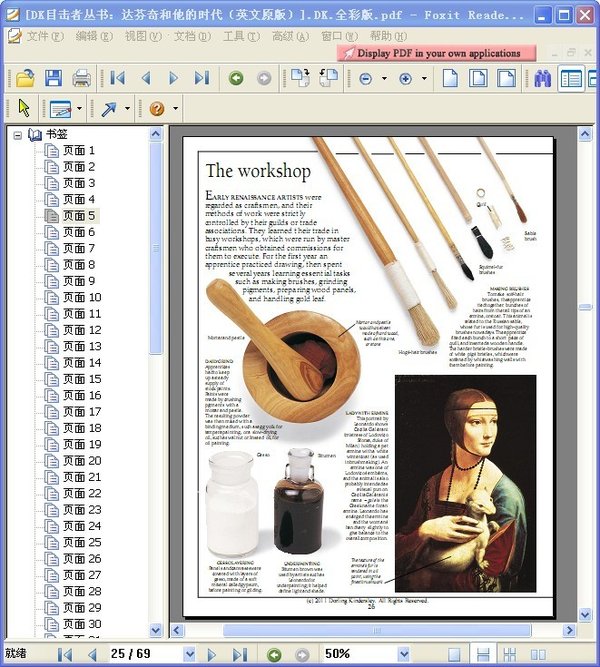This screenshot has width=600, height=667.
Task: Open the 文件(F) menu
Action: [x=45, y=37]
